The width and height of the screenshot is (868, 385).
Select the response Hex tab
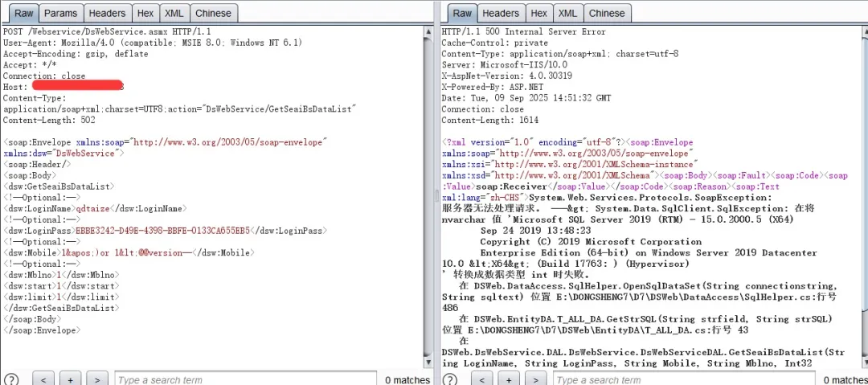(x=538, y=13)
